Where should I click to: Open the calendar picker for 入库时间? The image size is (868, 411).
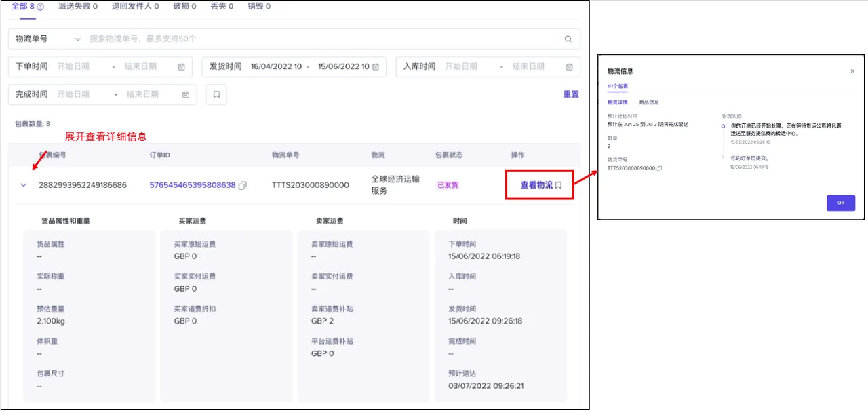tap(568, 66)
